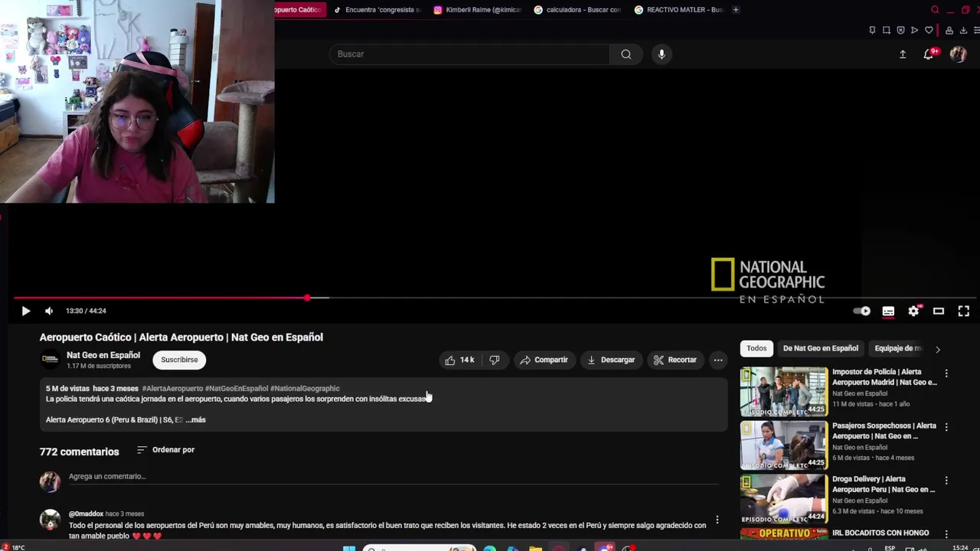Open the Nat Geo en Español channel link
Viewport: 980px width, 551px height.
click(x=103, y=355)
